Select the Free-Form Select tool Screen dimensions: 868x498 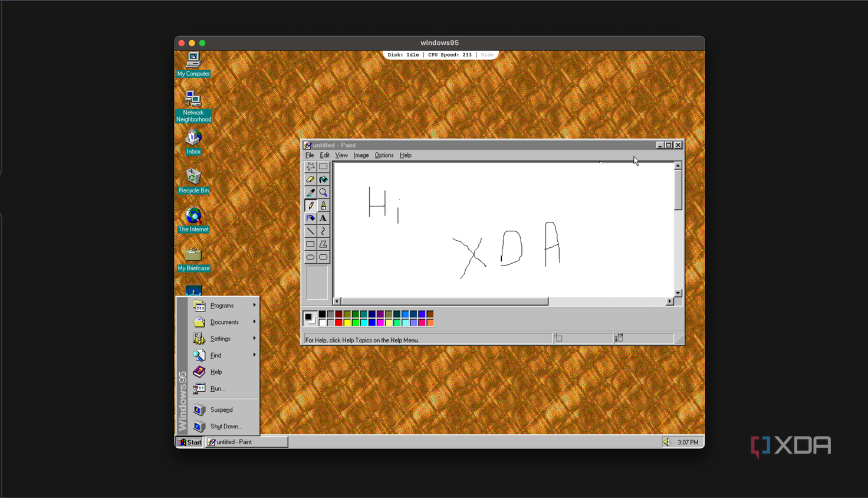tap(310, 166)
